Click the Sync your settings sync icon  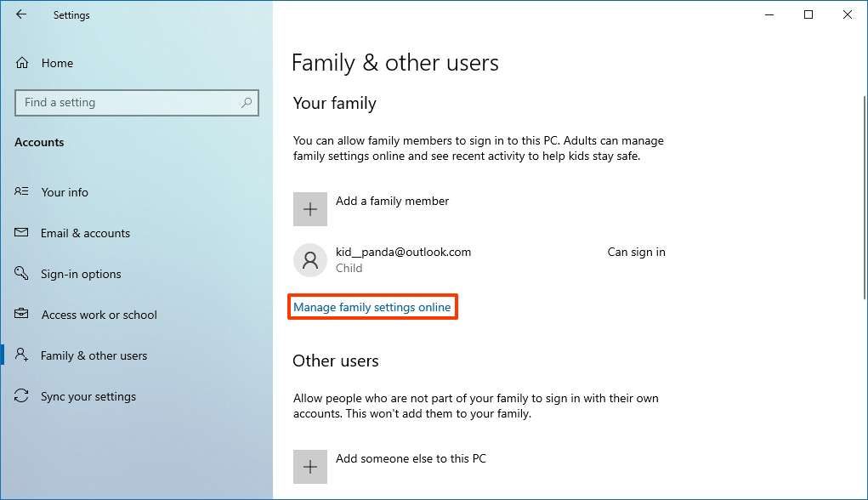pyautogui.click(x=21, y=396)
